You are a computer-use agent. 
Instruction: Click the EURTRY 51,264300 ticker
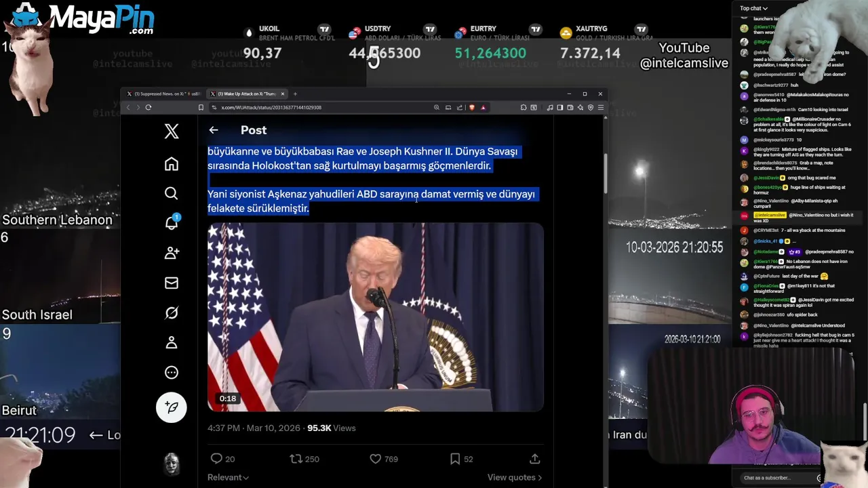490,53
